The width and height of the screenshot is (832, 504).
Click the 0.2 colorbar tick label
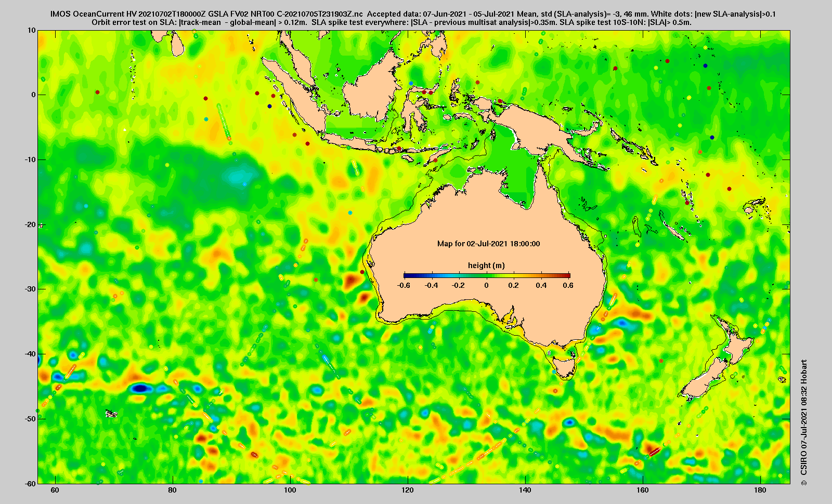click(514, 285)
